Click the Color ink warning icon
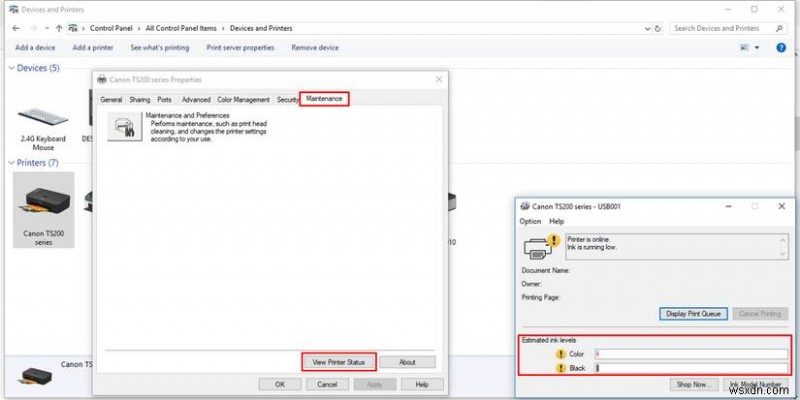This screenshot has width=800, height=400. [561, 354]
